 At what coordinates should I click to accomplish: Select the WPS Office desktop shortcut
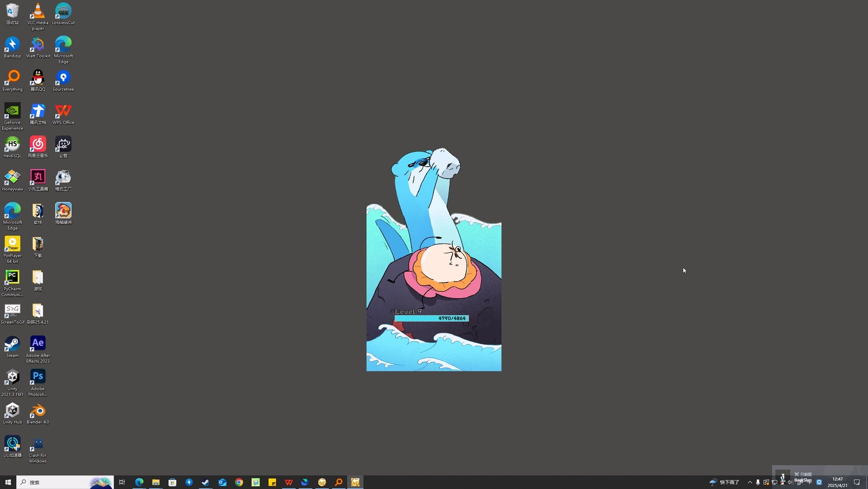[63, 114]
